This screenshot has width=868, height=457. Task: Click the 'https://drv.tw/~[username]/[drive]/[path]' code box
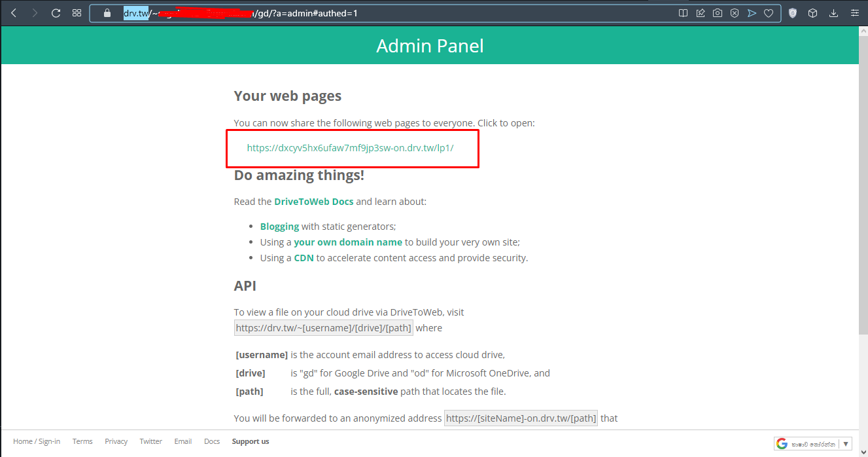point(324,328)
